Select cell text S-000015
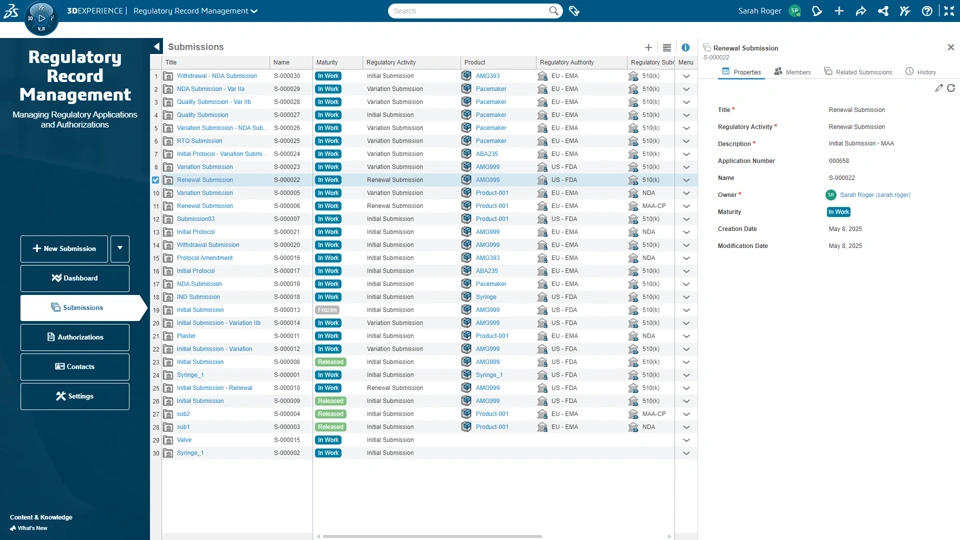This screenshot has width=960, height=540. [x=287, y=440]
